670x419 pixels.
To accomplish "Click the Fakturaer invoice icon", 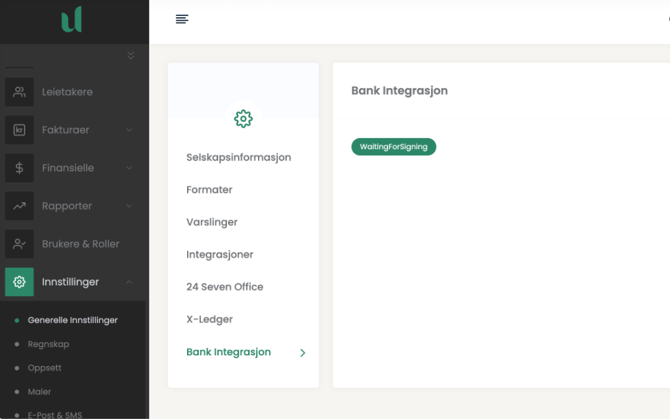I will (x=19, y=130).
